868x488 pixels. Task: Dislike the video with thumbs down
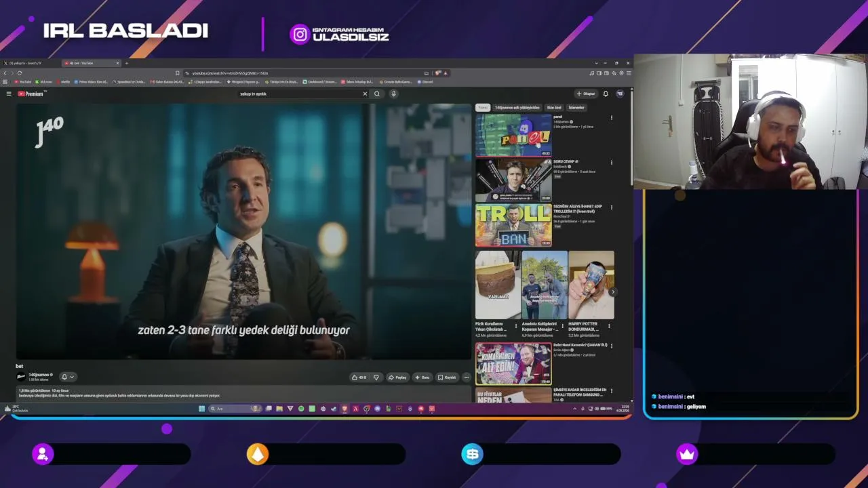(x=376, y=378)
